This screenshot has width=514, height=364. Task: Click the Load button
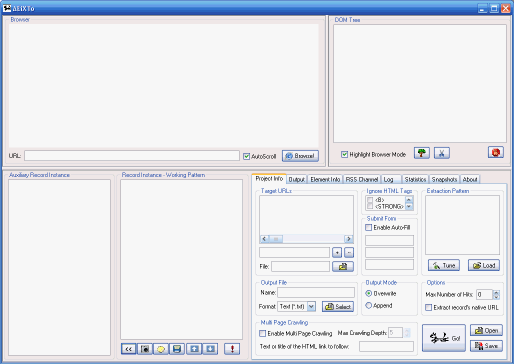[484, 265]
